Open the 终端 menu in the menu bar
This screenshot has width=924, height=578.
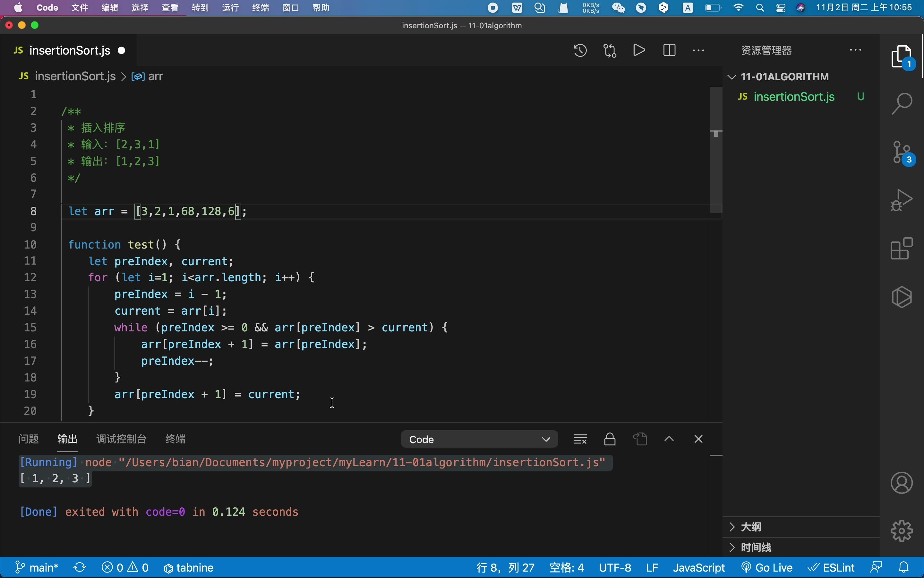(261, 8)
